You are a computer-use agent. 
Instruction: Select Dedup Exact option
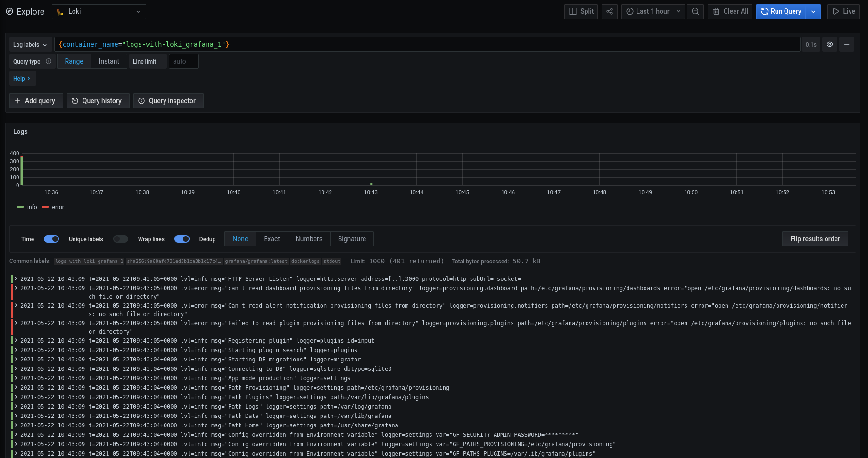coord(272,239)
